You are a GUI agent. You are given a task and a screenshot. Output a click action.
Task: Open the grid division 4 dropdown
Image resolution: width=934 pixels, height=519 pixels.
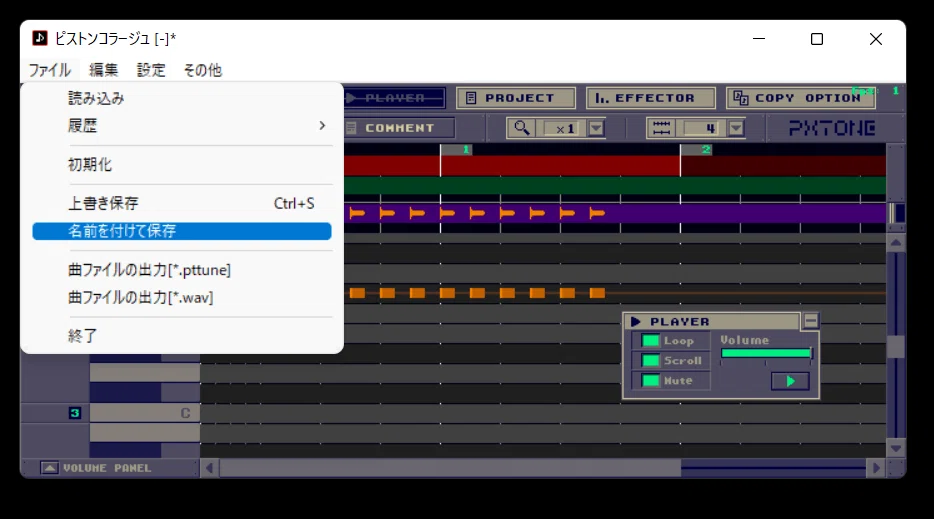pos(736,128)
